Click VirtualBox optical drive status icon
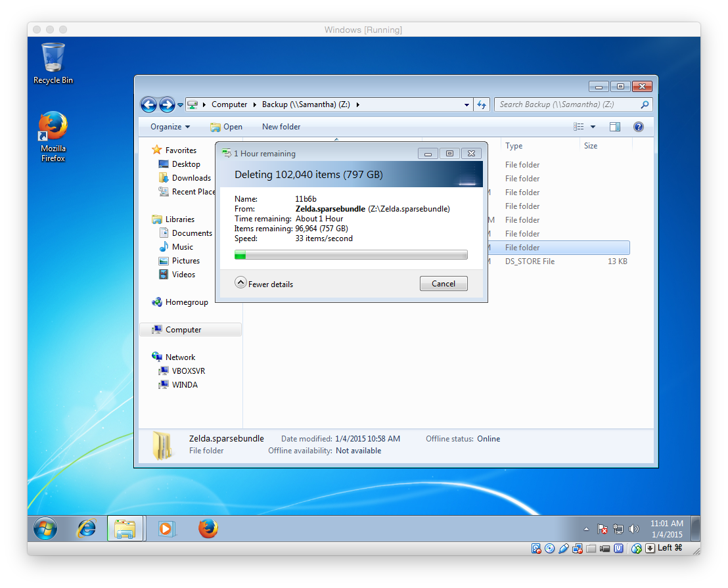728x588 pixels. [x=550, y=549]
